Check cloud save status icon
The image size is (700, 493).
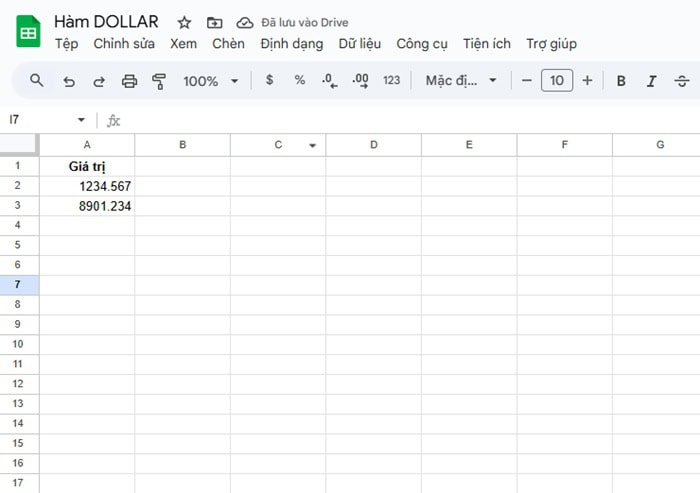pos(245,22)
